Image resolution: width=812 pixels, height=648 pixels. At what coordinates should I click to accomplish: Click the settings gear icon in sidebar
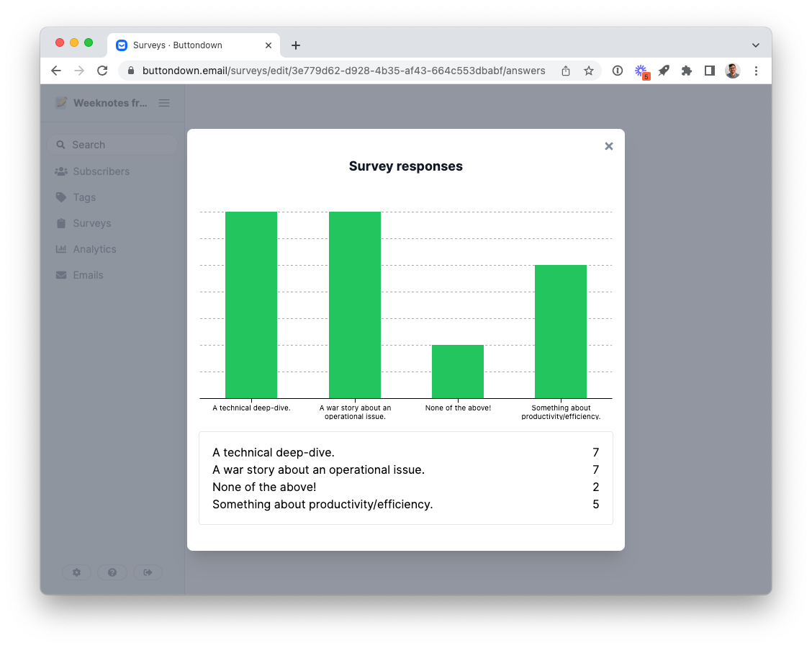[x=76, y=572]
